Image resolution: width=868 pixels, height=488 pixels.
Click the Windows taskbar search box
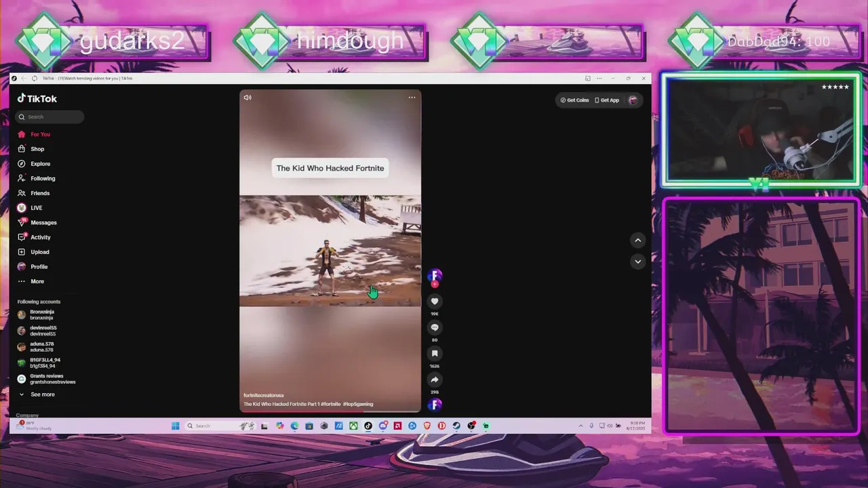point(220,426)
